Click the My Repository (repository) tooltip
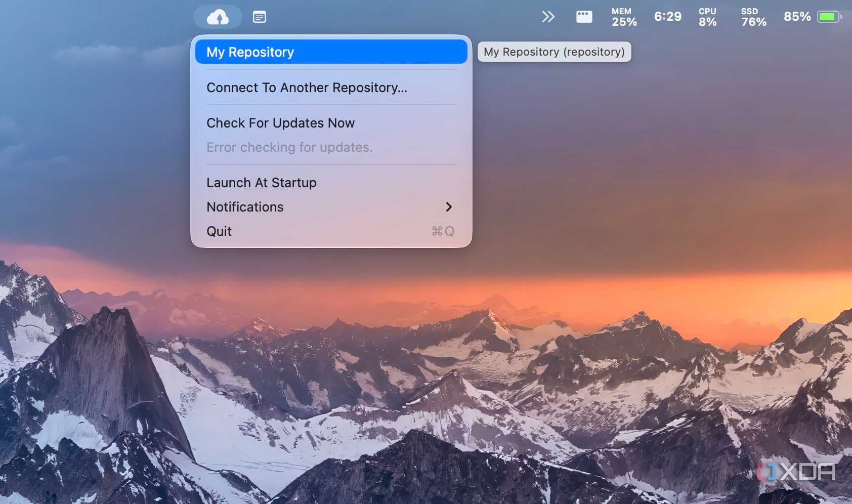This screenshot has height=504, width=852. click(x=555, y=52)
